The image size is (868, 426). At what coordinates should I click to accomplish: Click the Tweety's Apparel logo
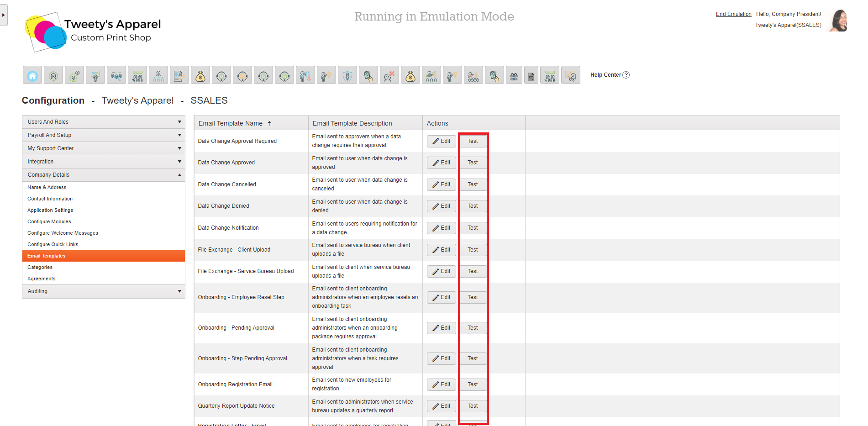coord(93,31)
